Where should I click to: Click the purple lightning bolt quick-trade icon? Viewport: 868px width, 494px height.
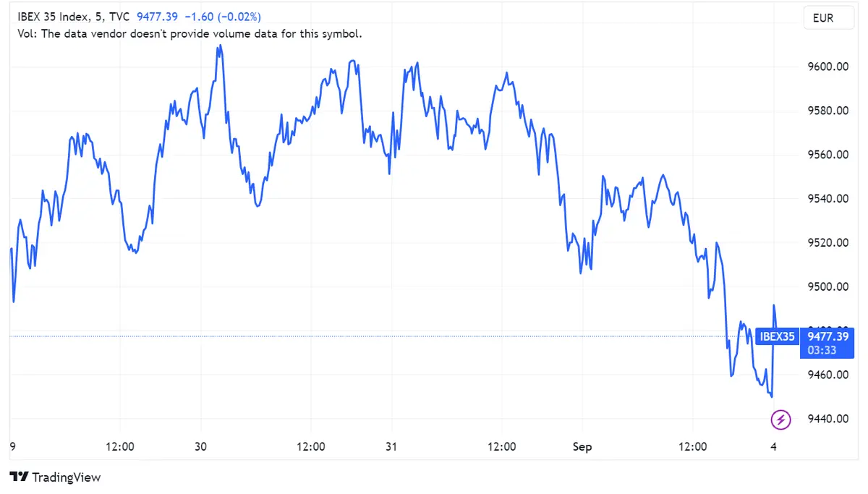click(x=780, y=420)
